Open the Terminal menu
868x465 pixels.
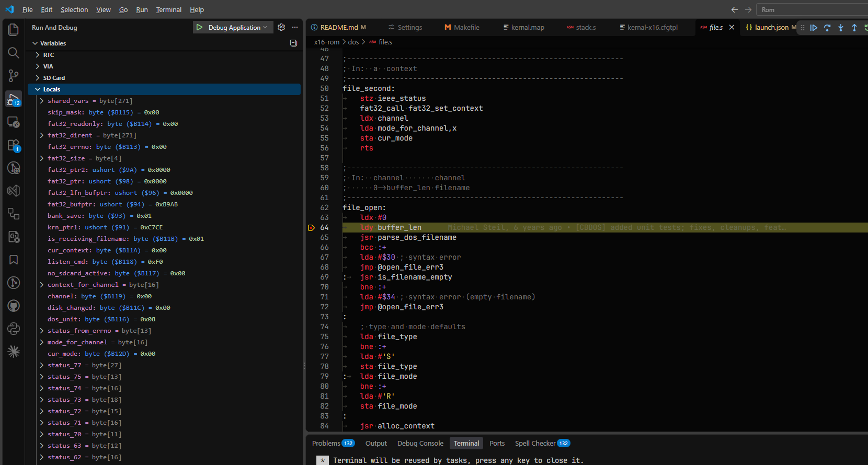pyautogui.click(x=169, y=9)
